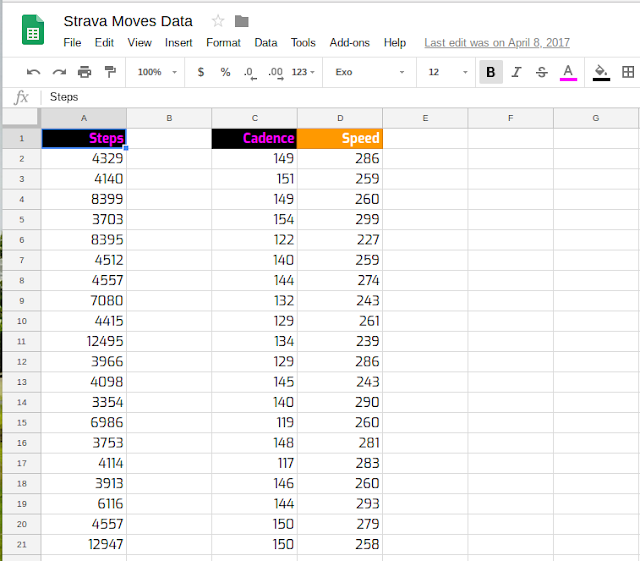Move document using the folder icon
Viewport: 640px width, 561px height.
[242, 21]
